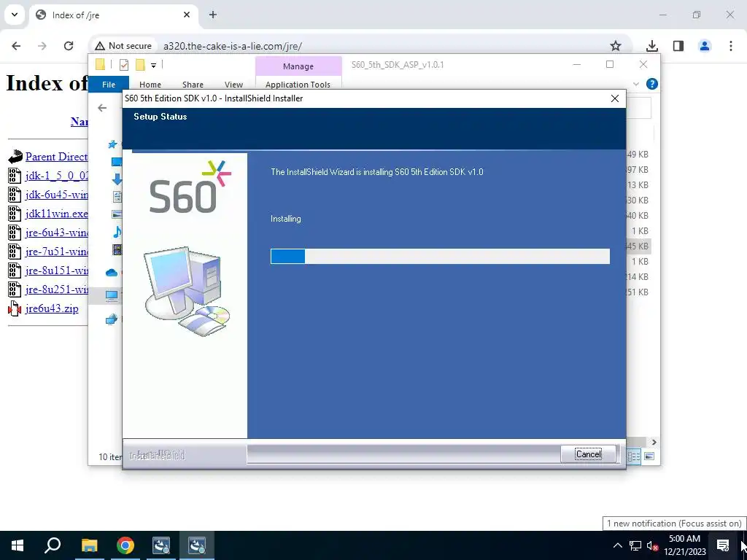Open jdk-1_5_0 download link
747x560 pixels.
(56, 176)
